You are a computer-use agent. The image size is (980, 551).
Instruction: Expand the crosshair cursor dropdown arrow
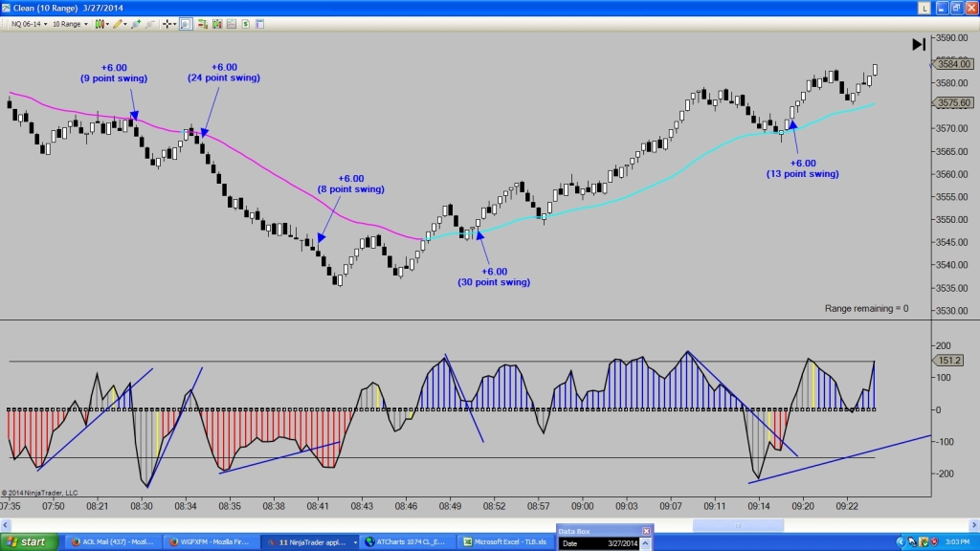[174, 24]
